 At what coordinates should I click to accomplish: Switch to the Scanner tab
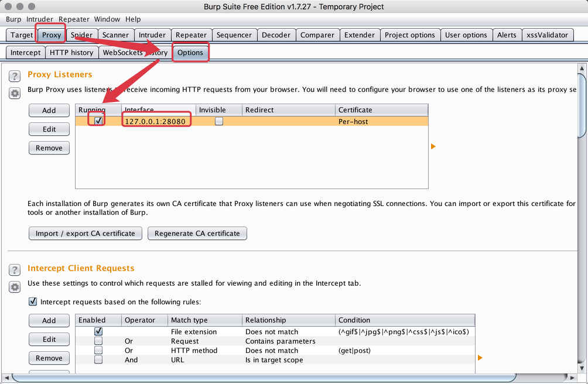[x=115, y=35]
